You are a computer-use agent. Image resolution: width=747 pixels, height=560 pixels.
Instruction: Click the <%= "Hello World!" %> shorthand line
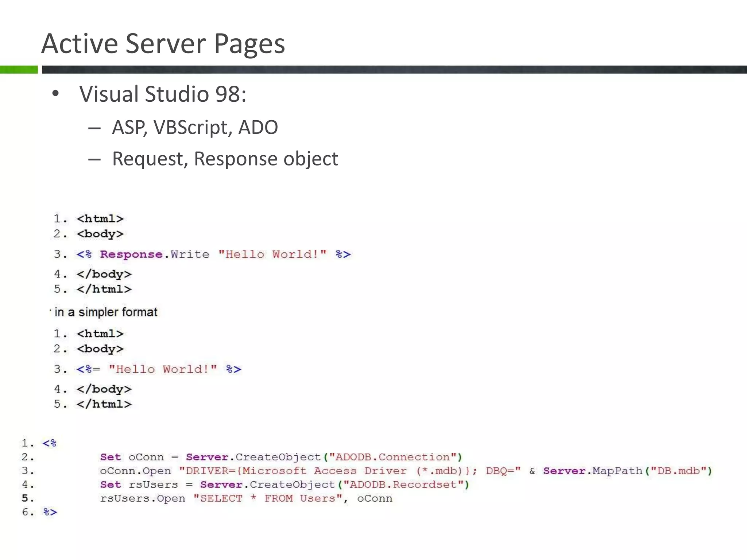point(159,369)
